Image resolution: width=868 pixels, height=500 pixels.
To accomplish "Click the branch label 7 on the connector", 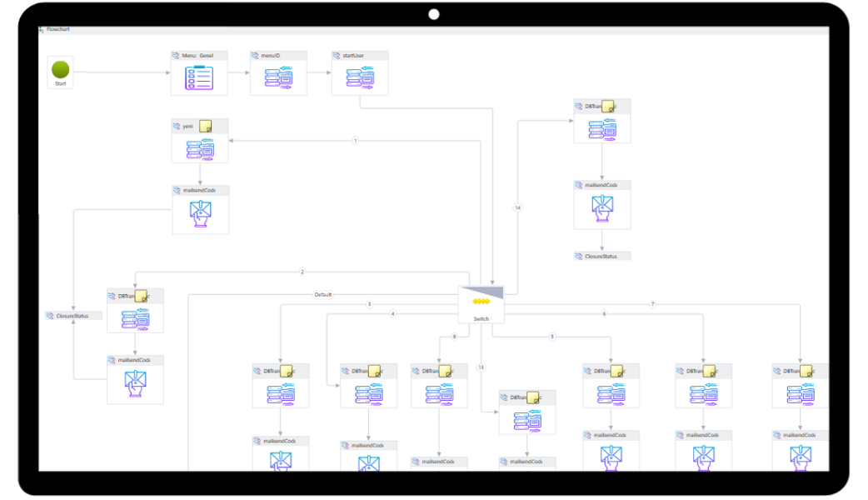I will 652,304.
